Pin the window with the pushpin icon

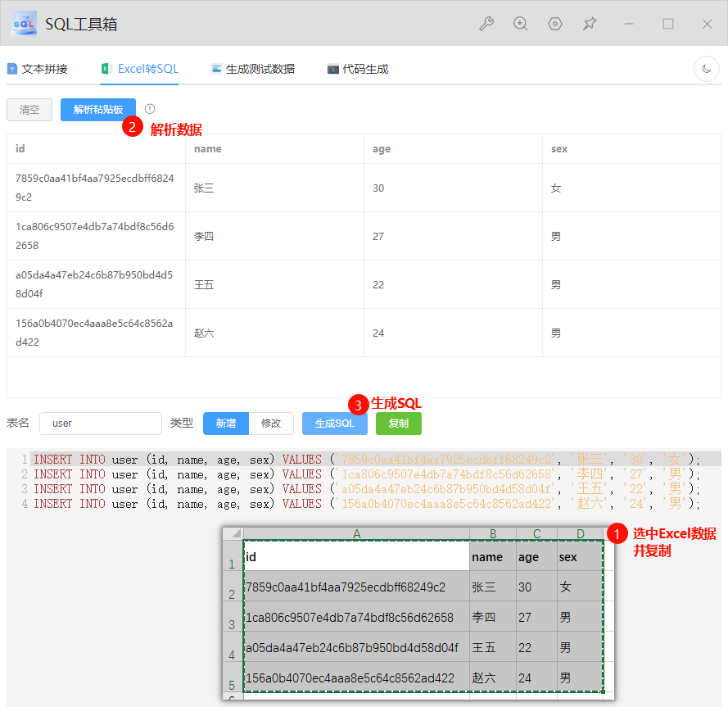(x=590, y=24)
